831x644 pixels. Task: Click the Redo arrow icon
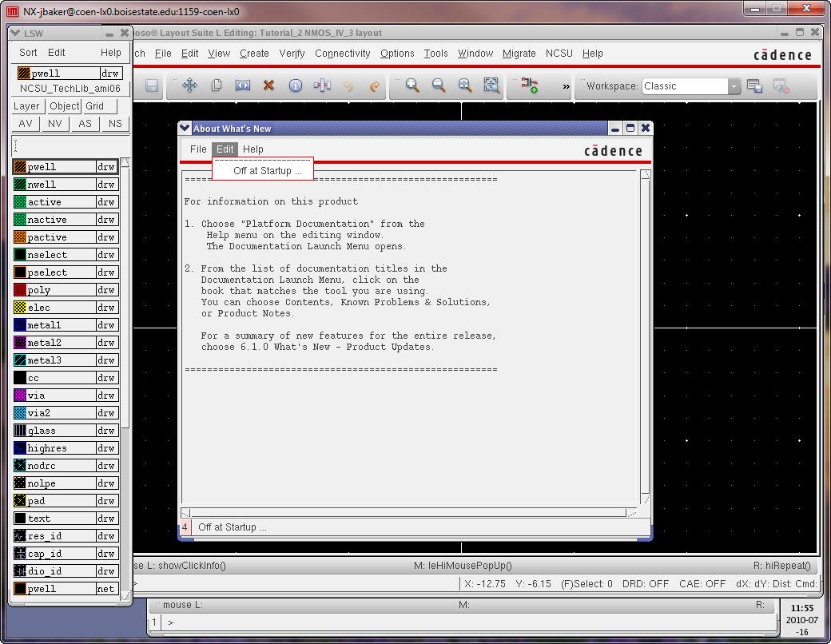pyautogui.click(x=374, y=85)
